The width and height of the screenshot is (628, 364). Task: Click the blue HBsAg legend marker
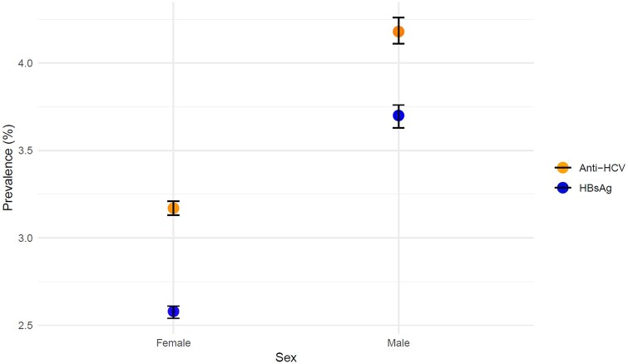coord(563,188)
